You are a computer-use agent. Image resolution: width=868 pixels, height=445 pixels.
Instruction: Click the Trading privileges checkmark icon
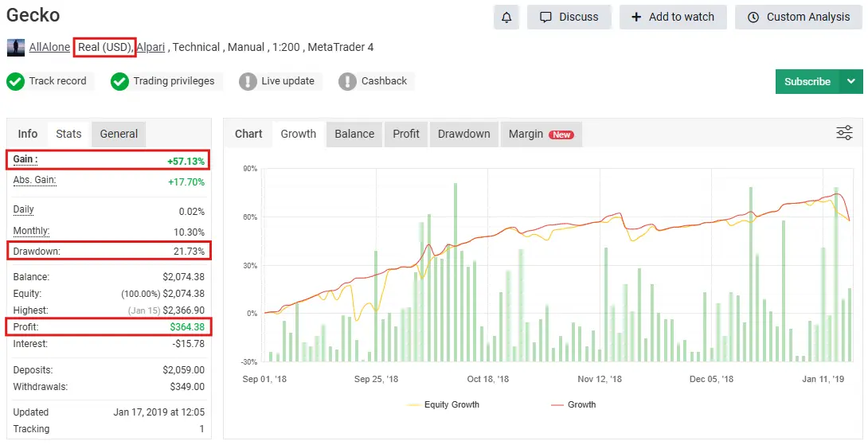[119, 81]
